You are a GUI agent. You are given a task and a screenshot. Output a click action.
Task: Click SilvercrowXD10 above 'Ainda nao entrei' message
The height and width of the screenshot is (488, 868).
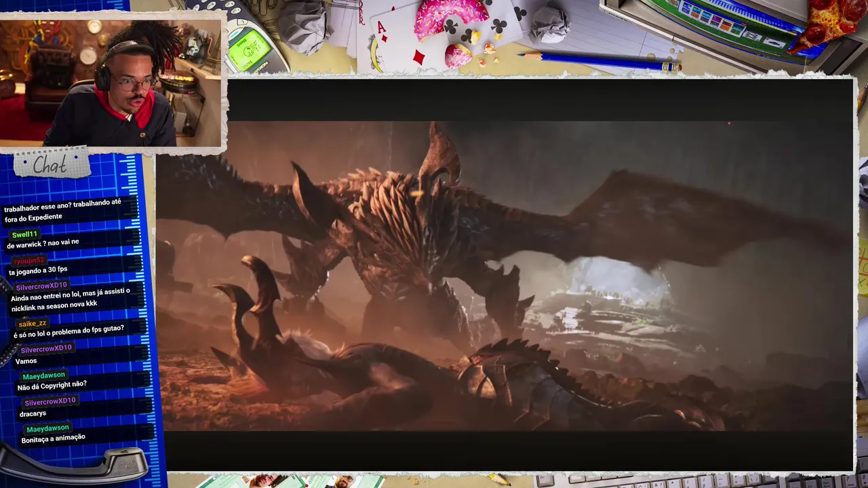[42, 286]
